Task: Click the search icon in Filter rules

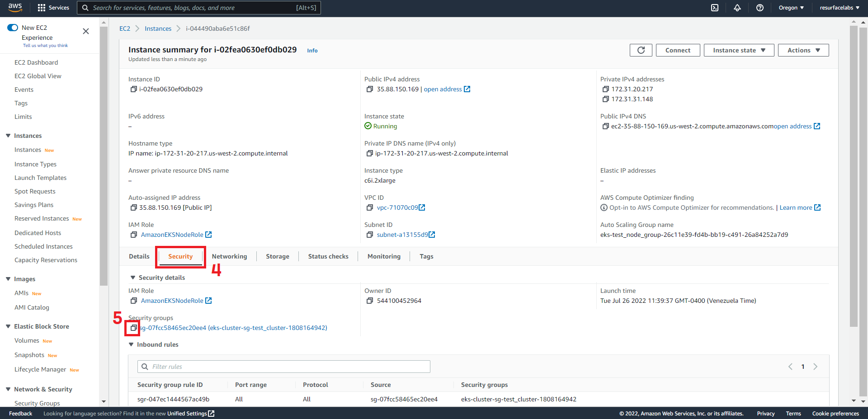Action: (145, 367)
